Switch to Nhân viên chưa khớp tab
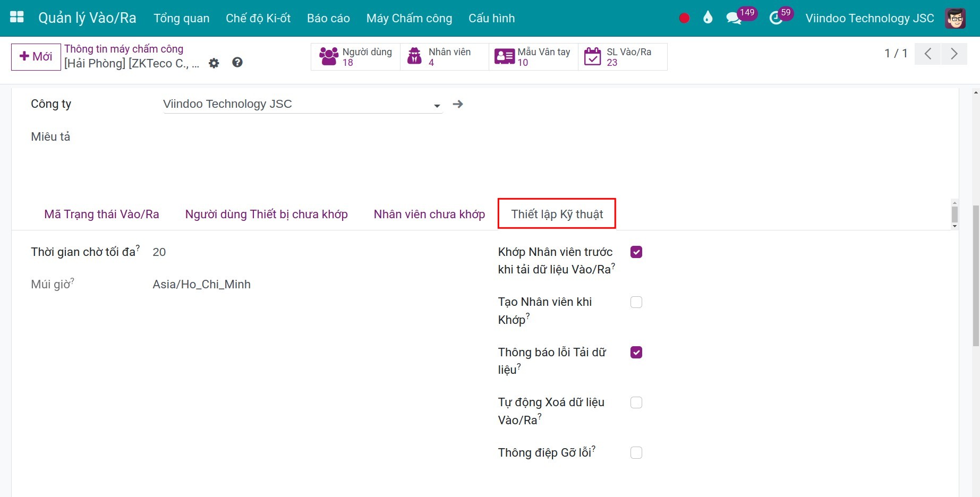Screen dimensions: 980x497 click(429, 215)
